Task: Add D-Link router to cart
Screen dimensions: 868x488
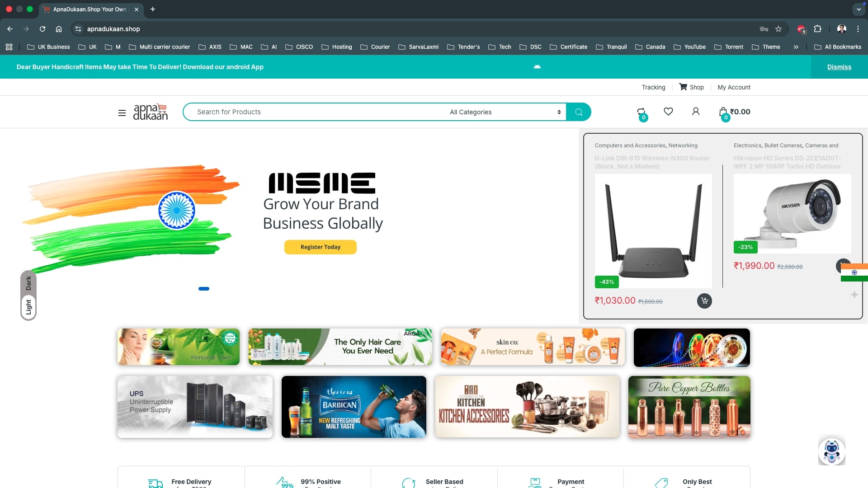Action: pyautogui.click(x=704, y=301)
